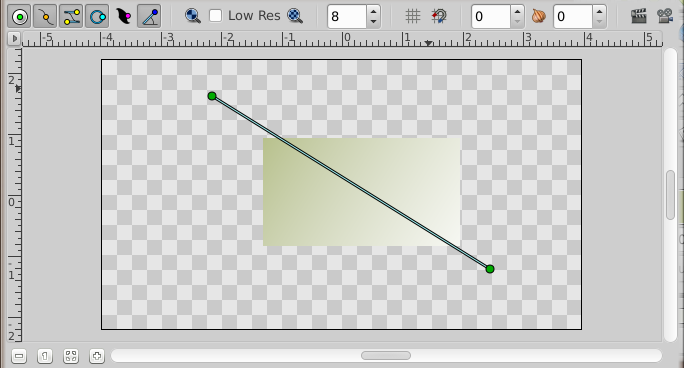Click the gradient-filled rectangle on canvas

362,192
